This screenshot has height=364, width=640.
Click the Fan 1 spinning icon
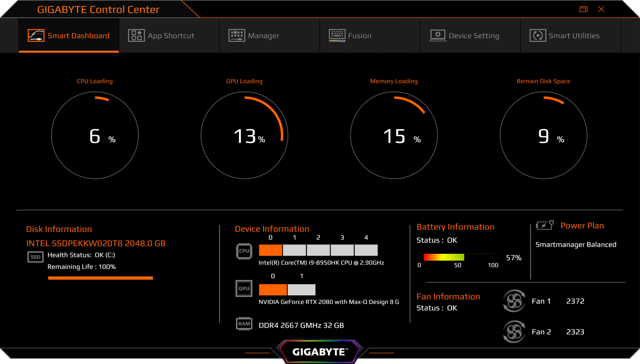(514, 301)
